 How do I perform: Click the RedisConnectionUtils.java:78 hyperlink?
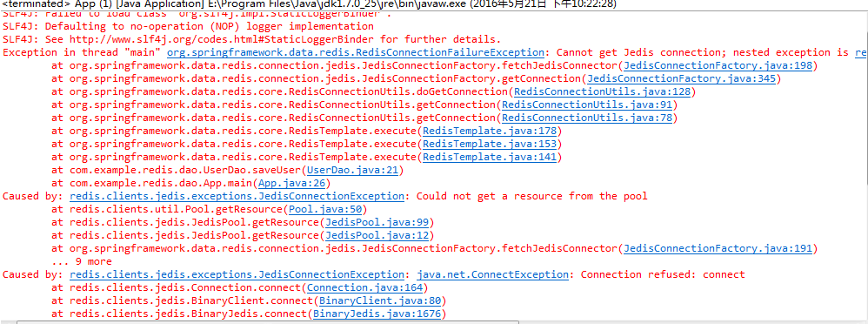589,118
